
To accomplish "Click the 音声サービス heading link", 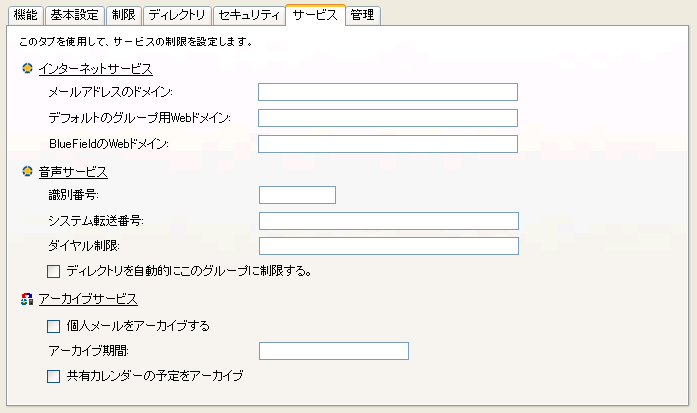I will pos(72,172).
